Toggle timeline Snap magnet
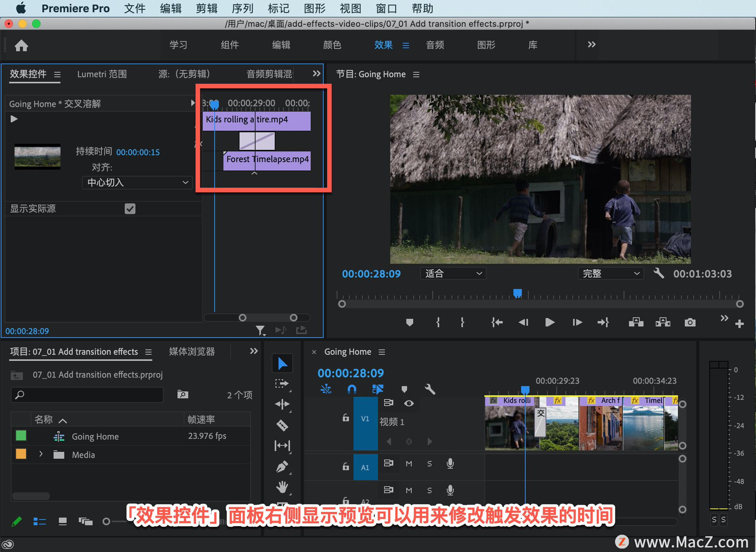756x552 pixels. tap(352, 389)
